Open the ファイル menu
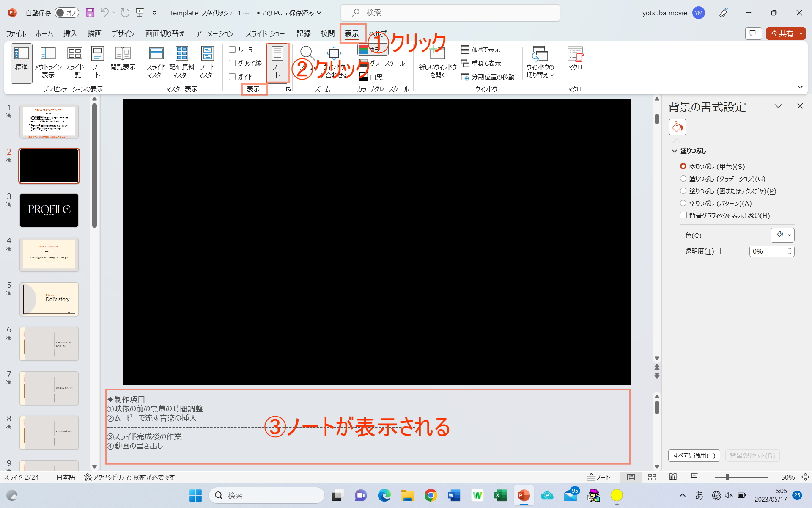The image size is (812, 508). [x=15, y=33]
